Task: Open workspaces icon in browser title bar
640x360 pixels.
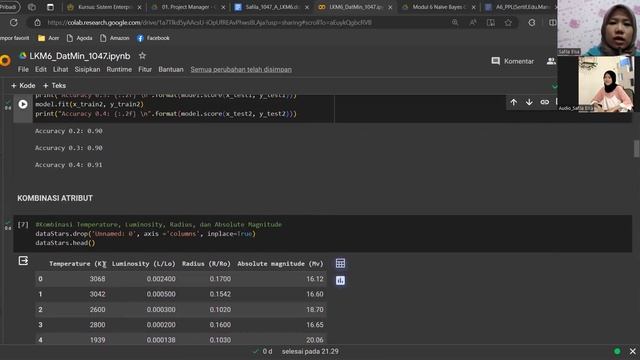Action: tap(31, 7)
